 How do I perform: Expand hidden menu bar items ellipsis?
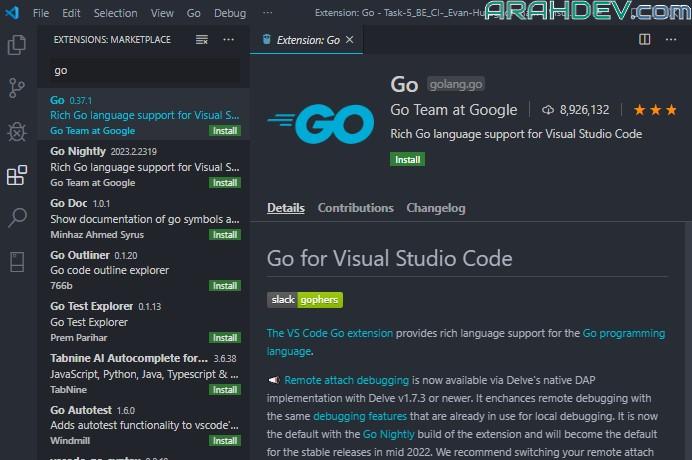coord(267,13)
